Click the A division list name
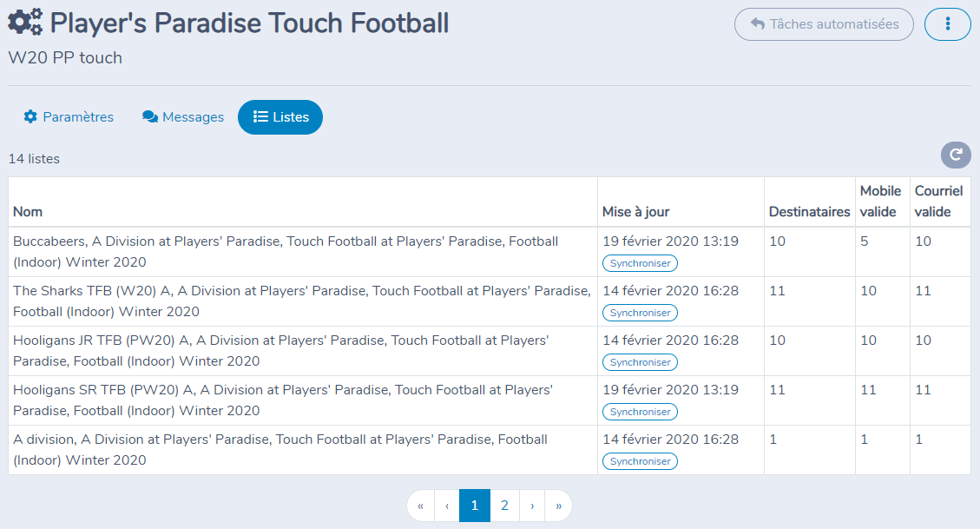 (x=280, y=449)
